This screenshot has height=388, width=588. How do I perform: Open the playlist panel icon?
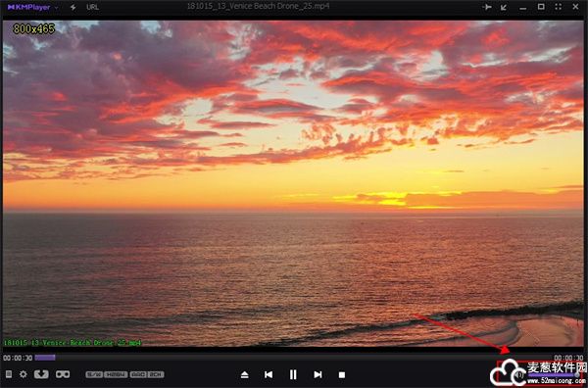click(x=9, y=374)
